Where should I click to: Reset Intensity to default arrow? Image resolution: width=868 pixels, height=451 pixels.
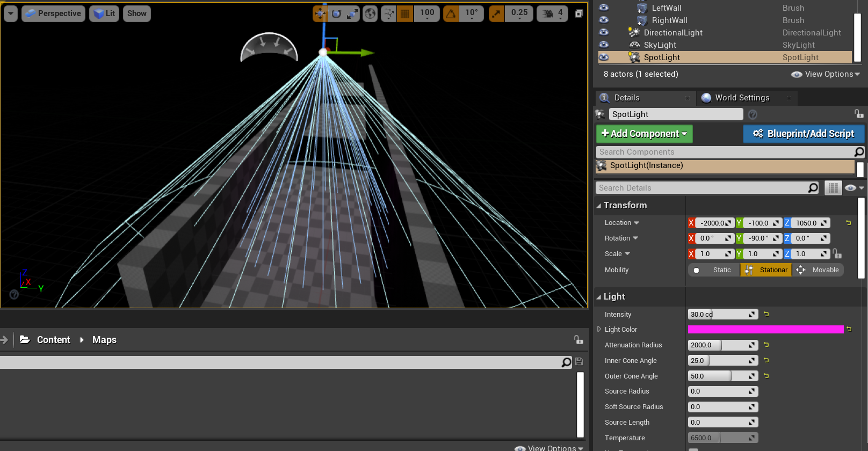[766, 314]
